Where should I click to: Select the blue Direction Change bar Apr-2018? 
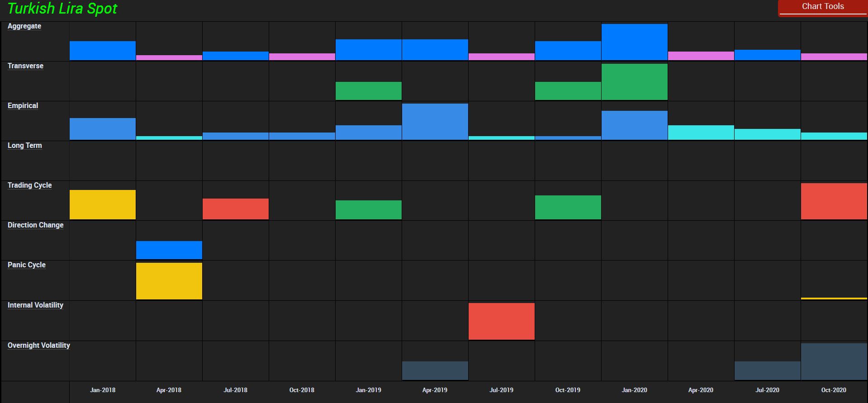click(x=169, y=250)
